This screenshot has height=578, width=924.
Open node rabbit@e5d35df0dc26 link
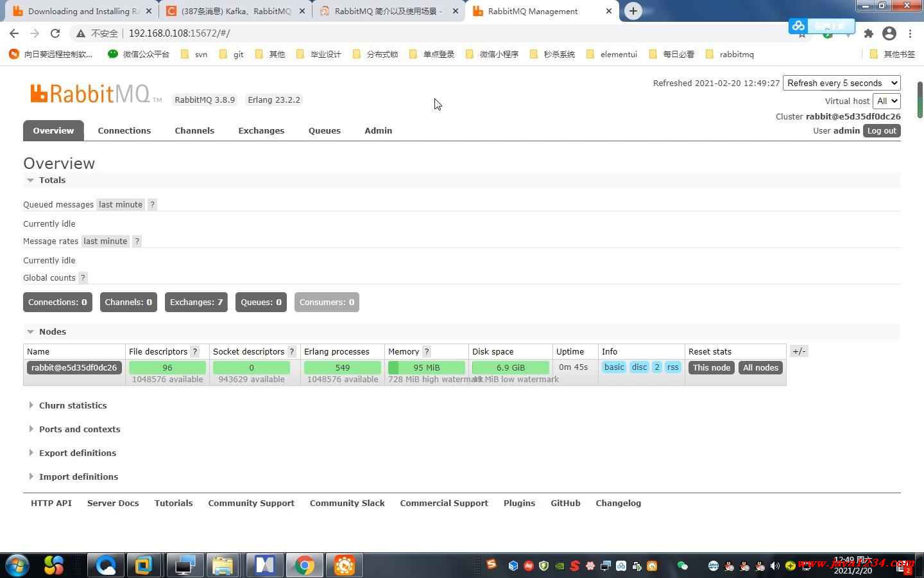(x=74, y=368)
